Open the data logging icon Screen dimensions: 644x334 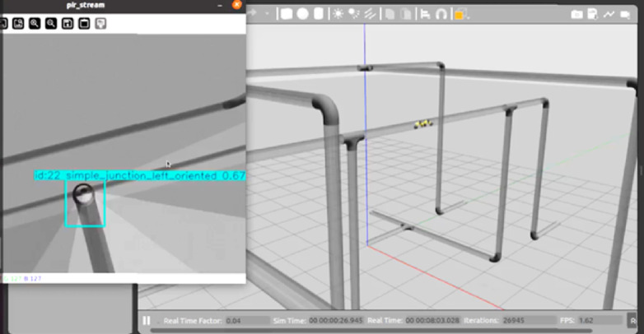(592, 14)
